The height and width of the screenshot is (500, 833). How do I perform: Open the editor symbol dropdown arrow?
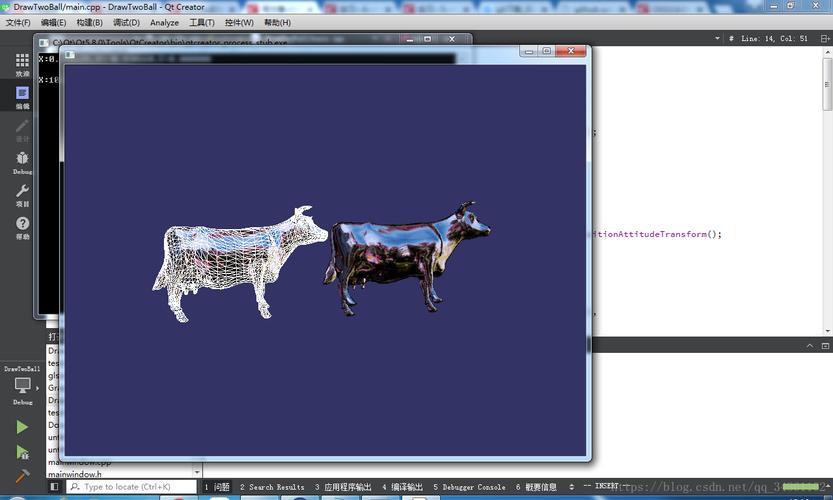(x=717, y=38)
